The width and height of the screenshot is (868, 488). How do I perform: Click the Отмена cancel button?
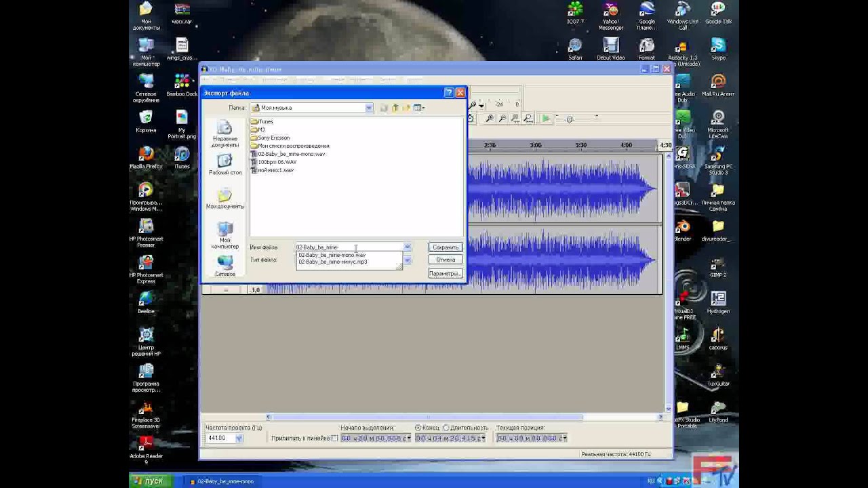[x=446, y=260]
